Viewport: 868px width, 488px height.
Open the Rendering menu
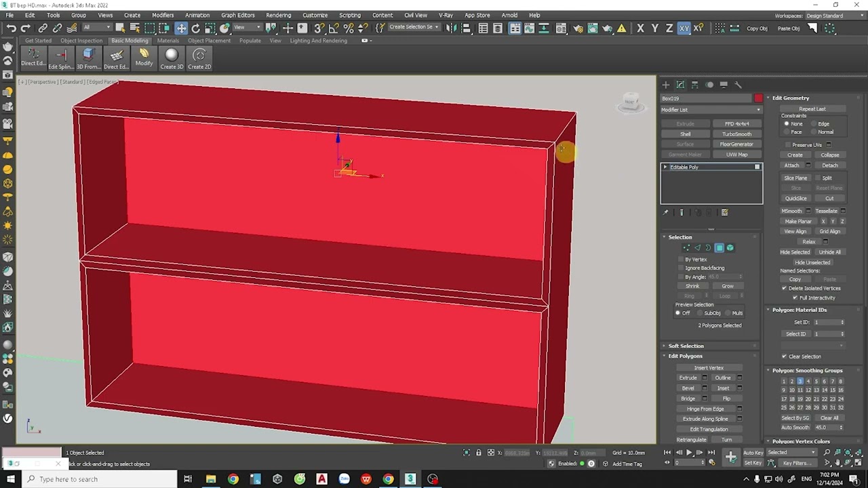coord(278,15)
